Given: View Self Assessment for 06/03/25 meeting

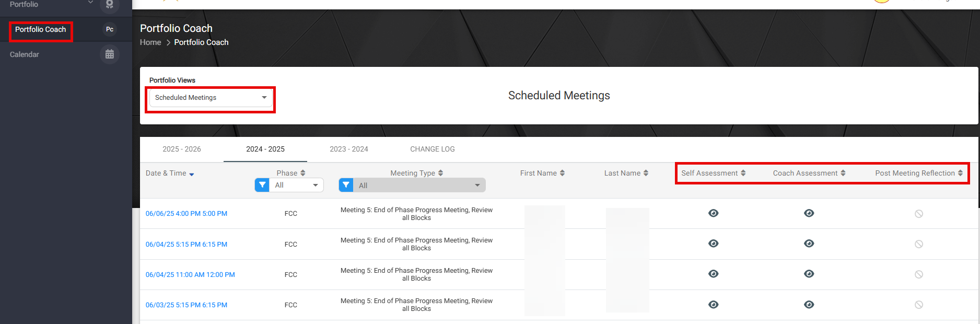Looking at the screenshot, I should pos(713,305).
